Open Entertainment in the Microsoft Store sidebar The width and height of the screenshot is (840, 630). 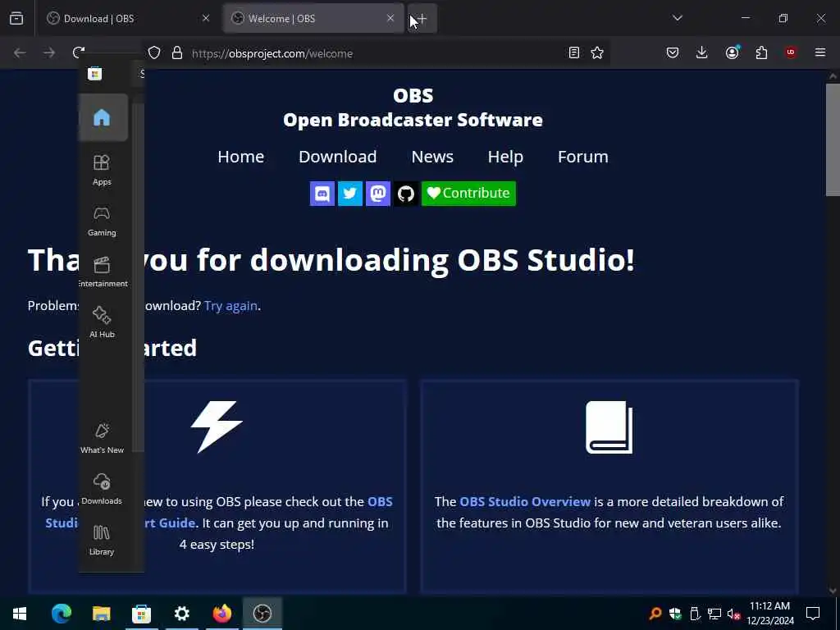(x=102, y=272)
